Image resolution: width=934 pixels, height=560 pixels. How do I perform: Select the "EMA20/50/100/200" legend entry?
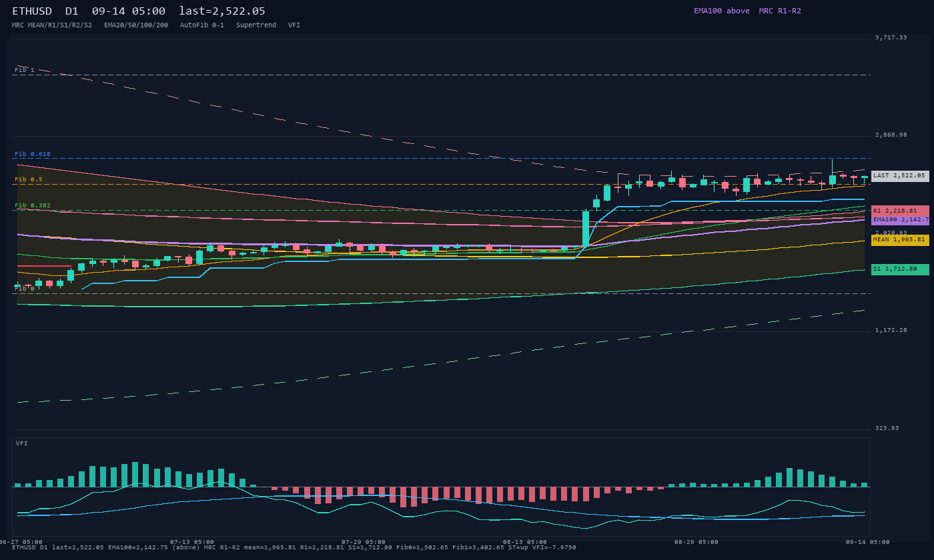click(x=136, y=25)
